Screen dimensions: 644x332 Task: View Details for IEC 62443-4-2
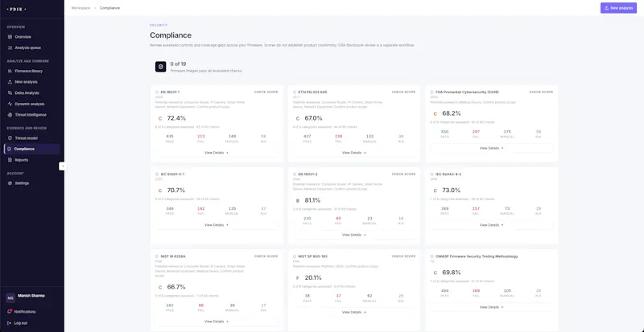pyautogui.click(x=492, y=225)
